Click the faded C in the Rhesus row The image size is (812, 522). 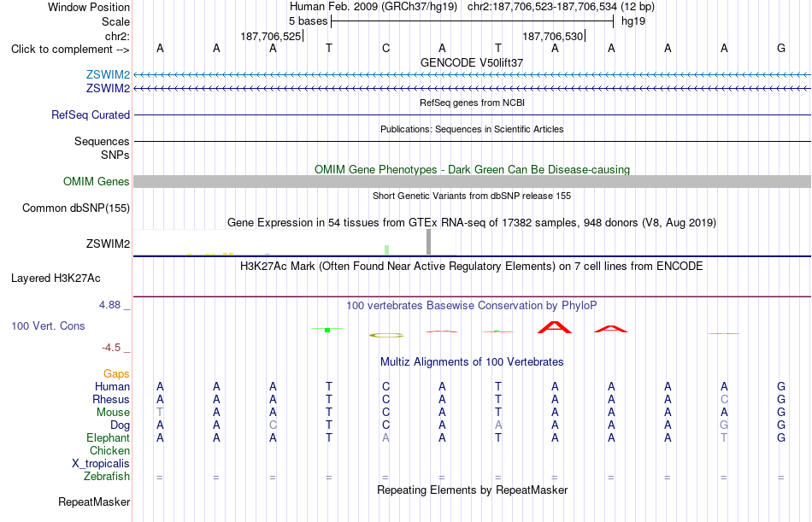[724, 399]
